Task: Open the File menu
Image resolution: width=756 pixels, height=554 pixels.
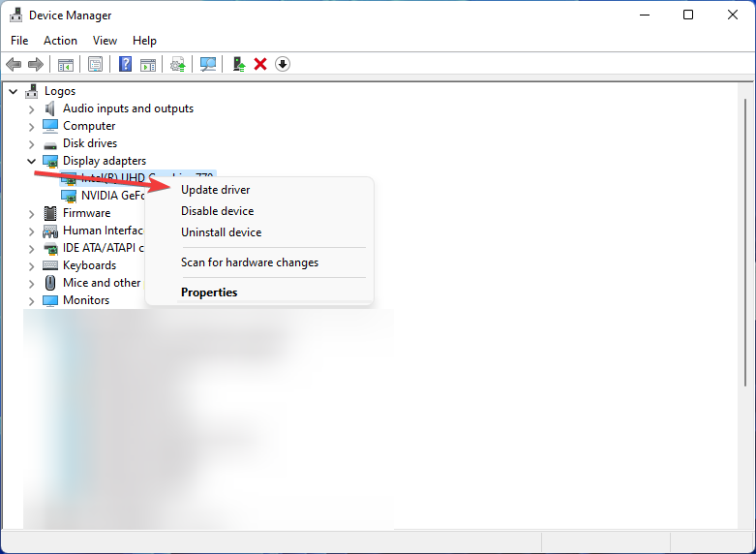Action: pos(19,41)
